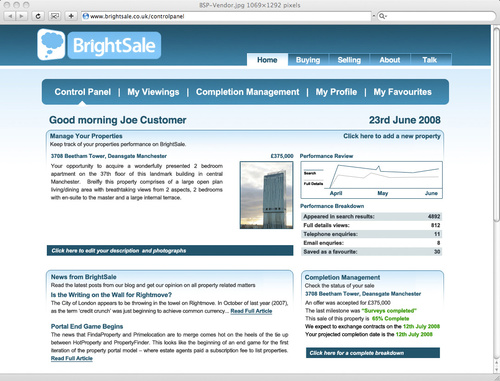Viewport: 500px width, 381px height.
Task: Click here to add a new property
Action: click(x=392, y=136)
